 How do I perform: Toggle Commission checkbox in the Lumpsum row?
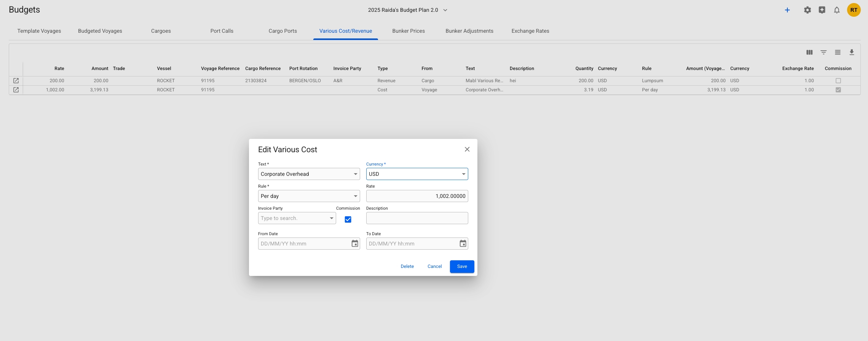pos(838,81)
